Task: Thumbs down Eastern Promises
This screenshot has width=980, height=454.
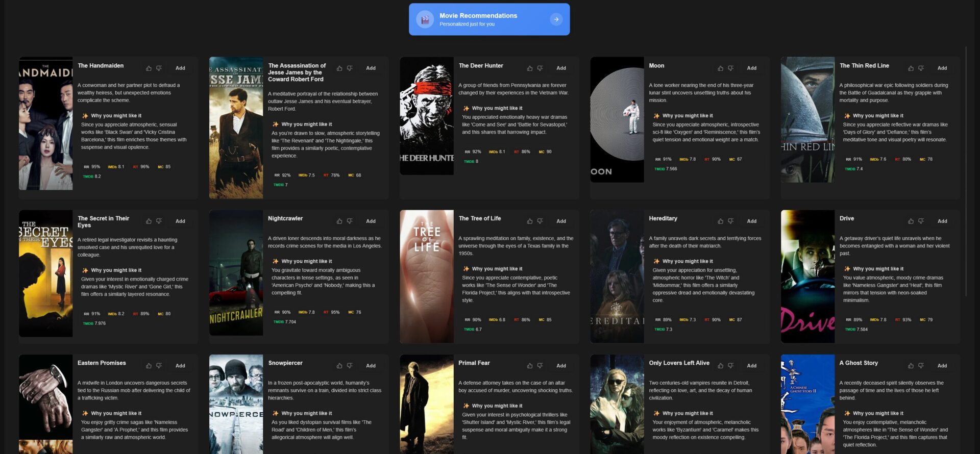Action: click(159, 366)
